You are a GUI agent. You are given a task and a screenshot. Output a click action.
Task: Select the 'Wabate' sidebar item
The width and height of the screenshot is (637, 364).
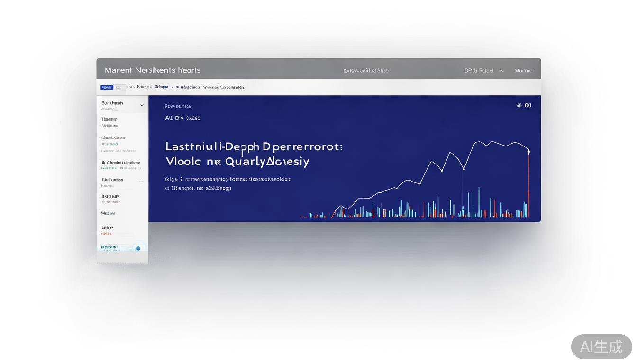(108, 213)
